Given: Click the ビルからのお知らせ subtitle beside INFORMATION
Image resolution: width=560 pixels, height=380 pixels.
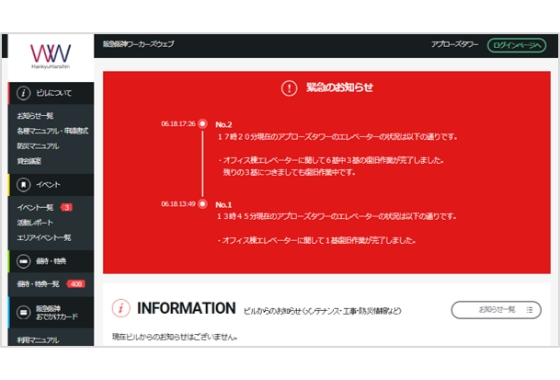Looking at the screenshot, I should [322, 311].
